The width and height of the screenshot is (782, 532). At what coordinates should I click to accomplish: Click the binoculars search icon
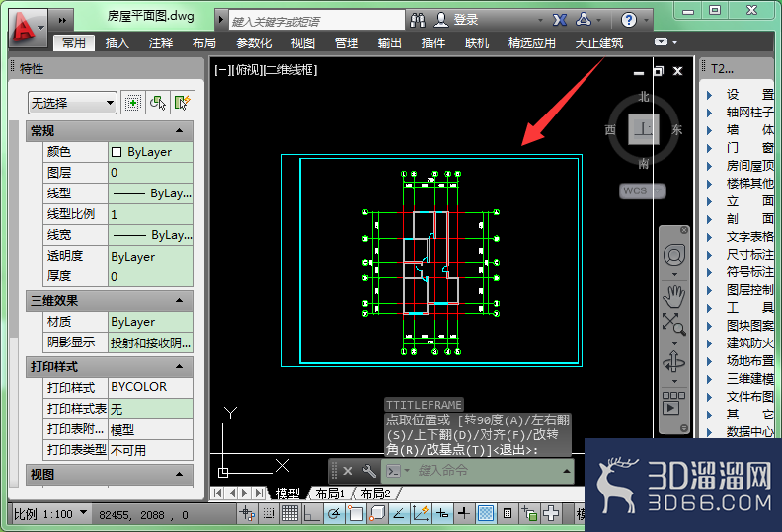pyautogui.click(x=418, y=20)
